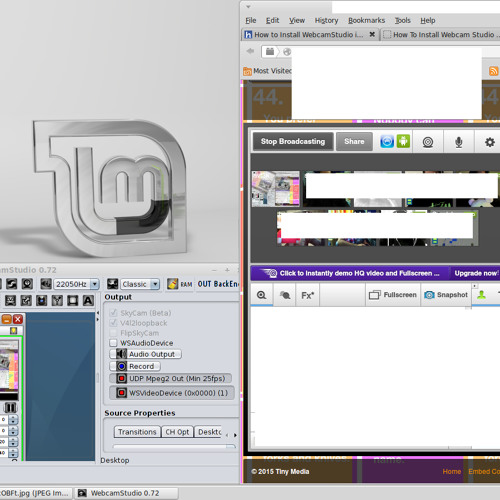Click the yellow light bulb icon on stream panel

13,330
